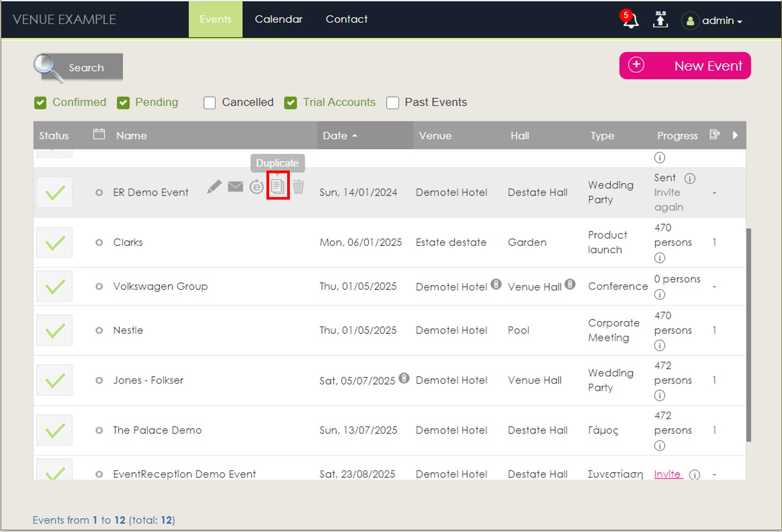Click circular e icon for ER Demo Event
This screenshot has width=782, height=532.
coord(256,187)
